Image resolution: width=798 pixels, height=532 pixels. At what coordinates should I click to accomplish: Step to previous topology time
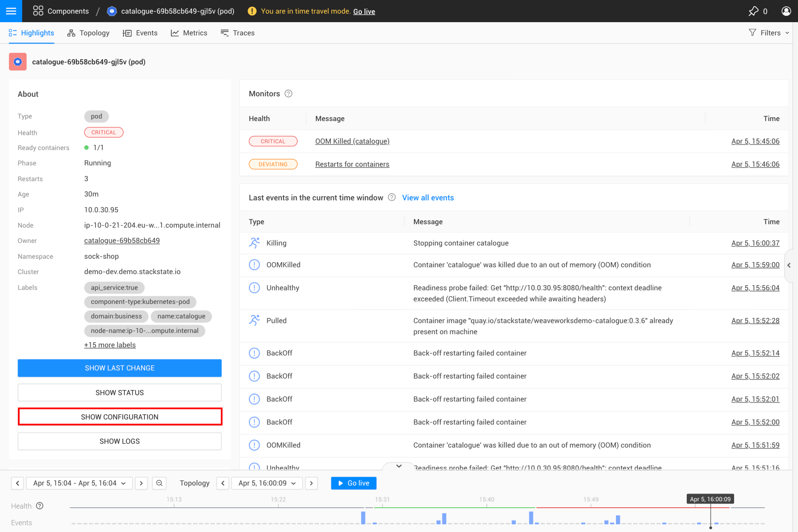(x=223, y=483)
